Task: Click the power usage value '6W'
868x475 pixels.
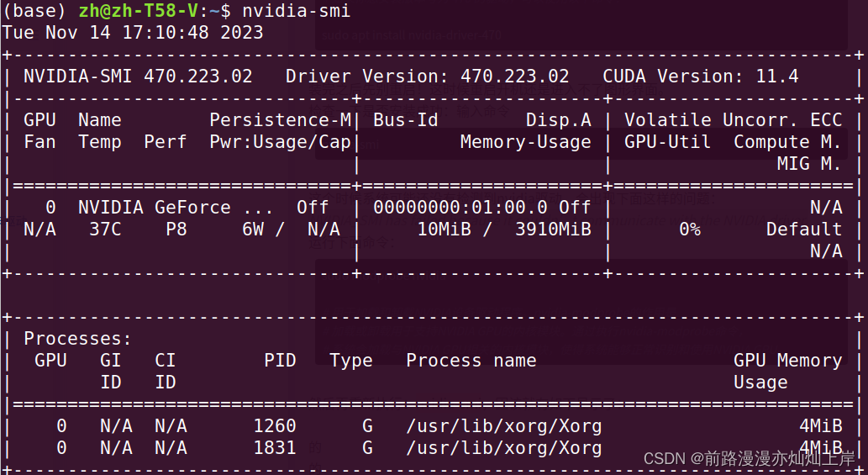Action: coord(253,230)
